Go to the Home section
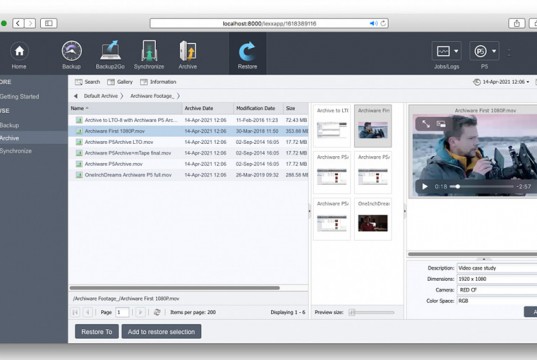 [19, 55]
